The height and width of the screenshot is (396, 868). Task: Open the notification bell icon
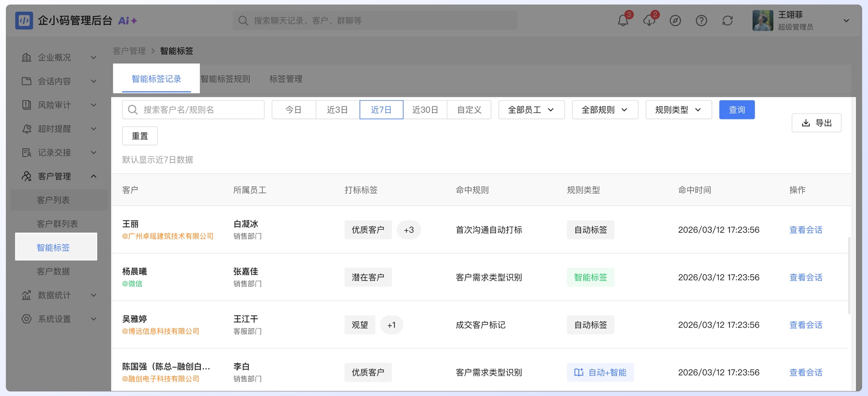(623, 21)
